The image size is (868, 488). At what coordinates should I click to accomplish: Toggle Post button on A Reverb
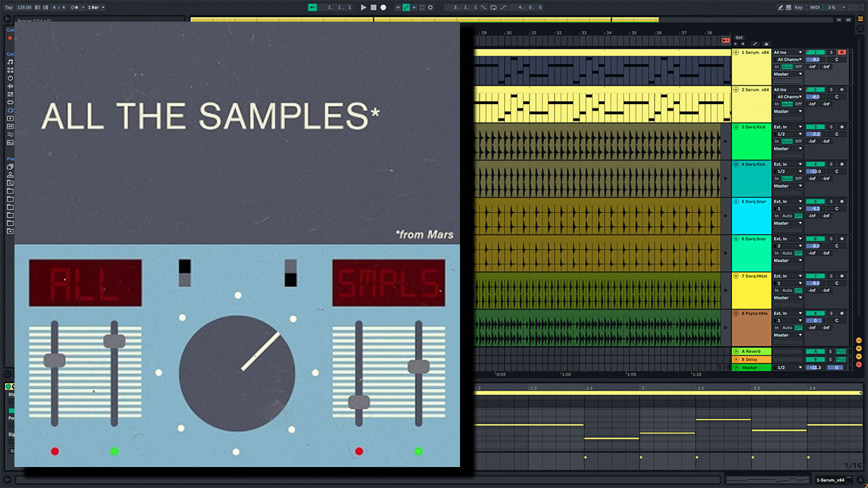coord(841,351)
